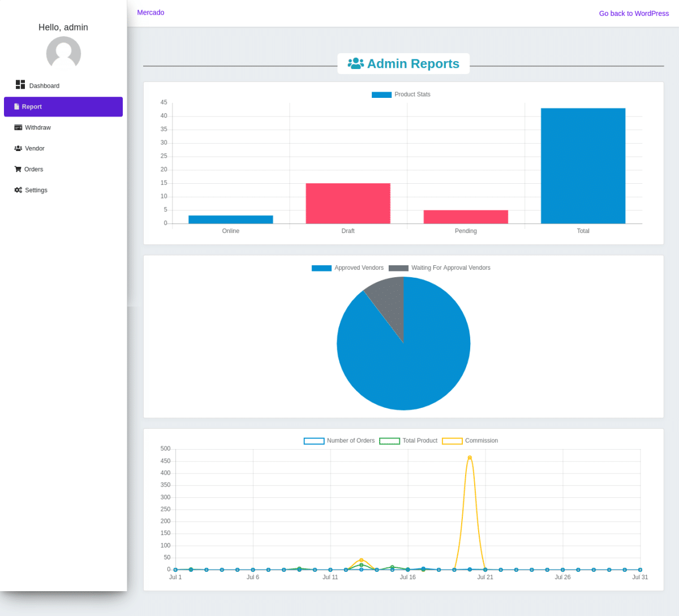Click the Settings gears icon

[18, 190]
